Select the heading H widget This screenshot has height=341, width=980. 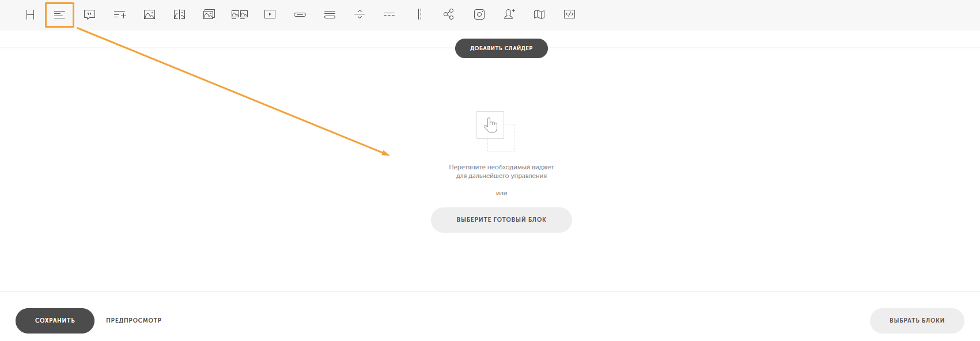31,14
